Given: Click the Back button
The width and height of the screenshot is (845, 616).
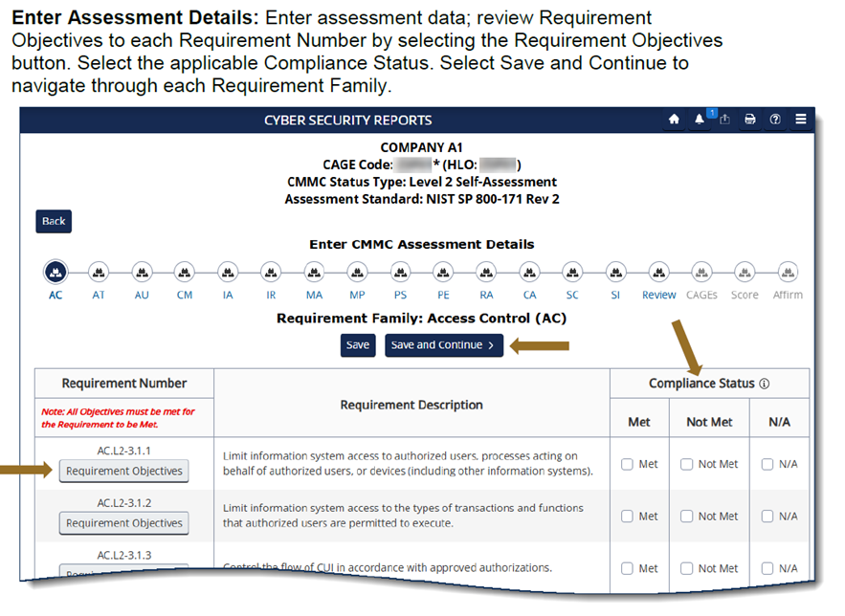Looking at the screenshot, I should click(x=54, y=221).
